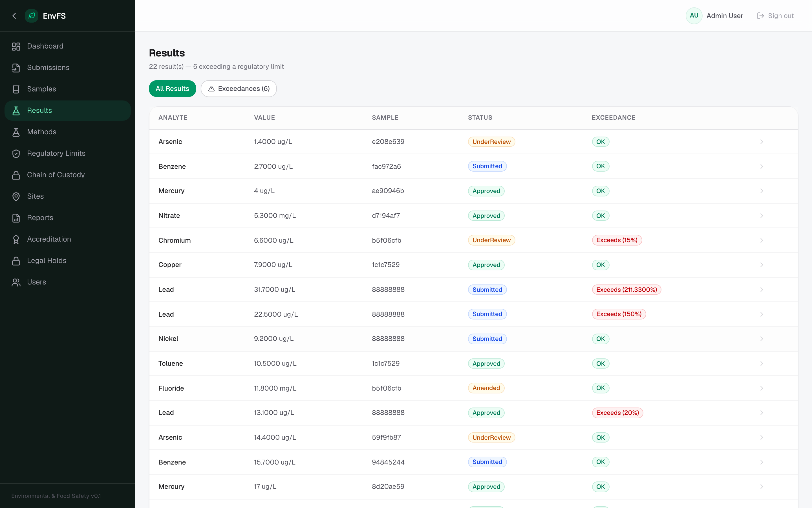Expand the Arsenic 1.4000 ug/L row chevron
This screenshot has width=812, height=508.
point(762,142)
